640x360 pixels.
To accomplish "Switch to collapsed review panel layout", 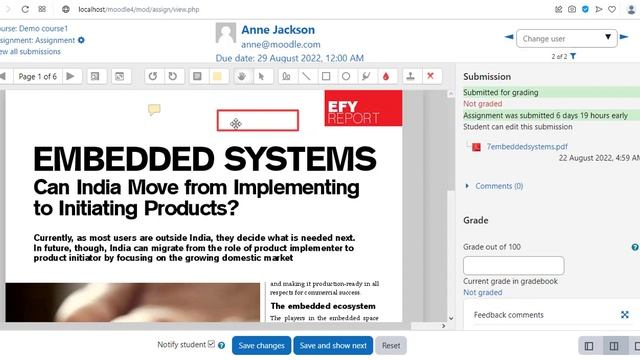I will (589, 346).
